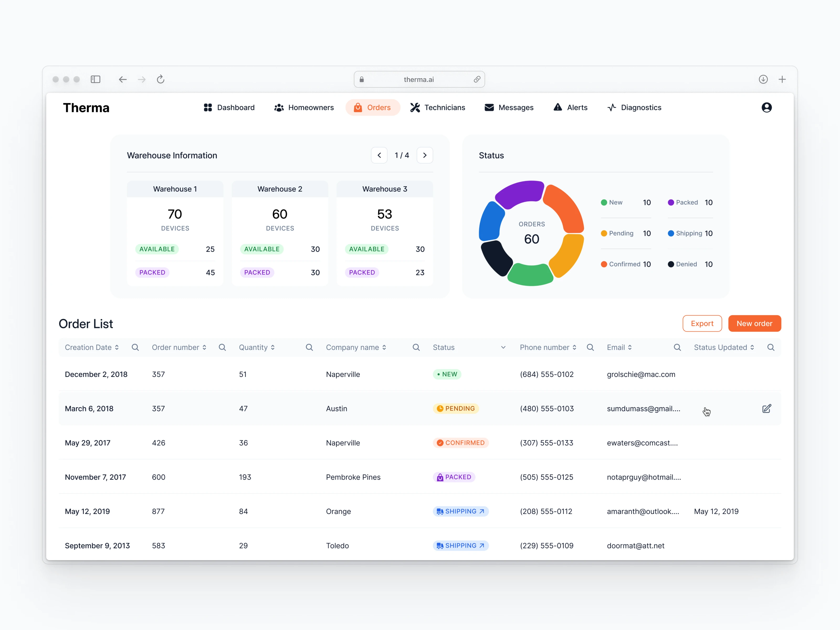Toggle sorting on Status Updated column
Viewport: 840px width, 630px height.
pos(752,348)
